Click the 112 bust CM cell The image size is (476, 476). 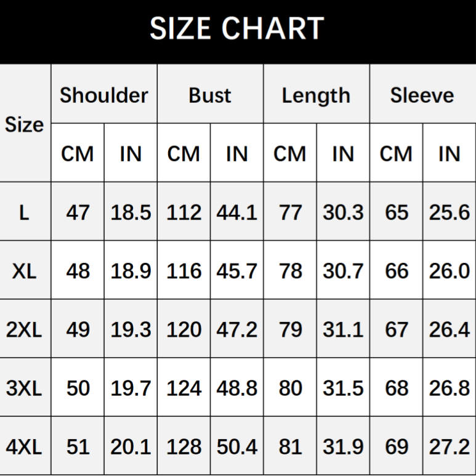[184, 212]
